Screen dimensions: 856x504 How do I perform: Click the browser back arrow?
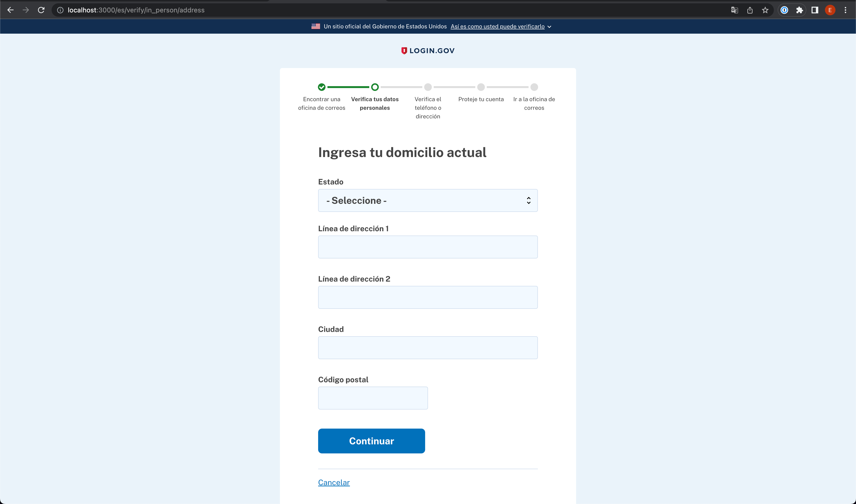11,10
